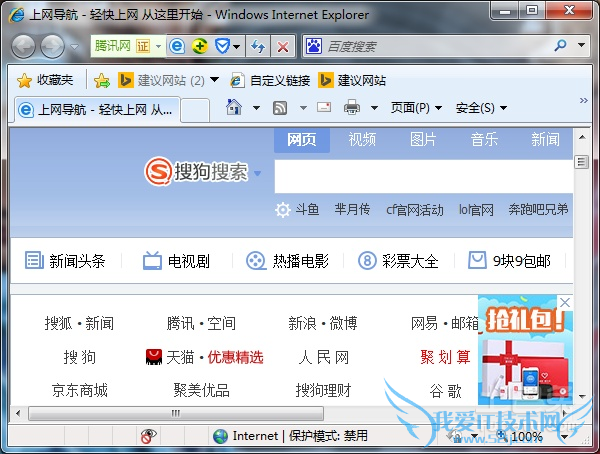Click the magnifier search button
Image resolution: width=600 pixels, height=454 pixels.
pos(560,46)
